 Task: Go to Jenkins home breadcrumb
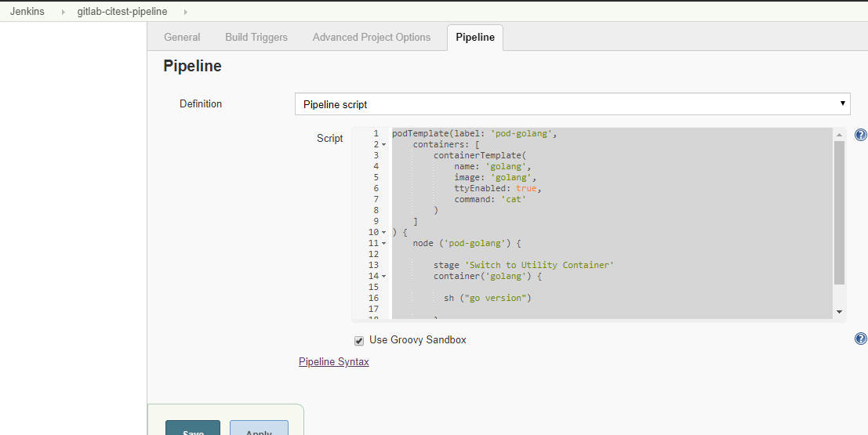click(x=27, y=11)
